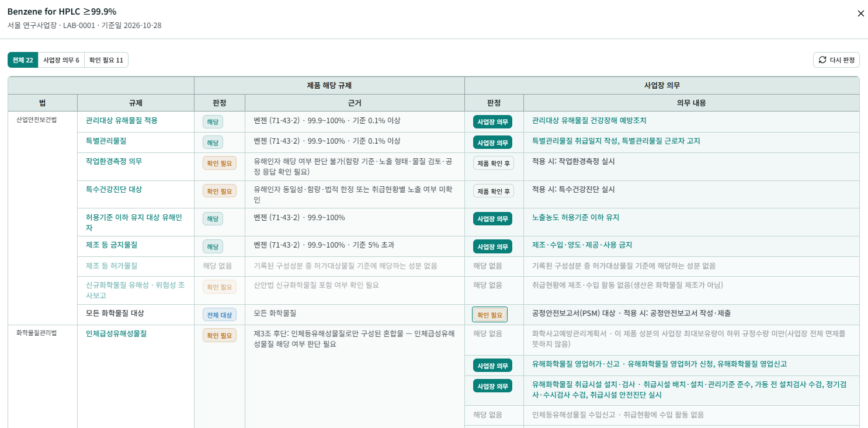
Task: Click 사업장 의무 badge for 노출농도 허용기준
Action: [x=492, y=219]
